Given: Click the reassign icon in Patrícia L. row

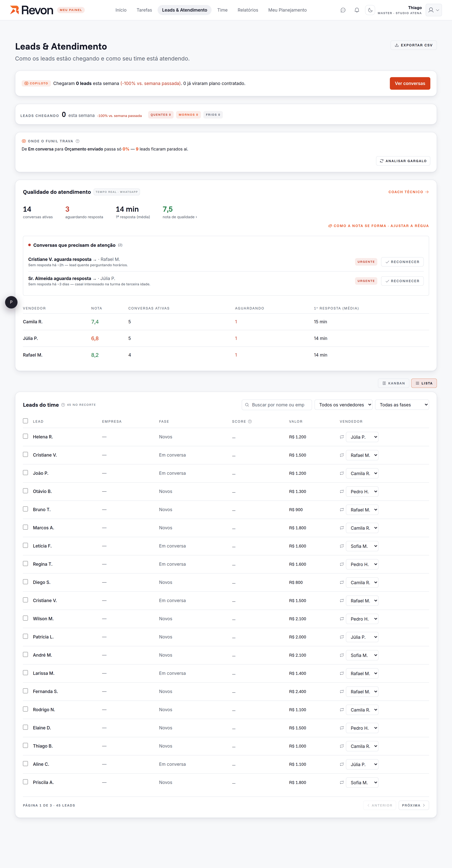Looking at the screenshot, I should coord(342,637).
